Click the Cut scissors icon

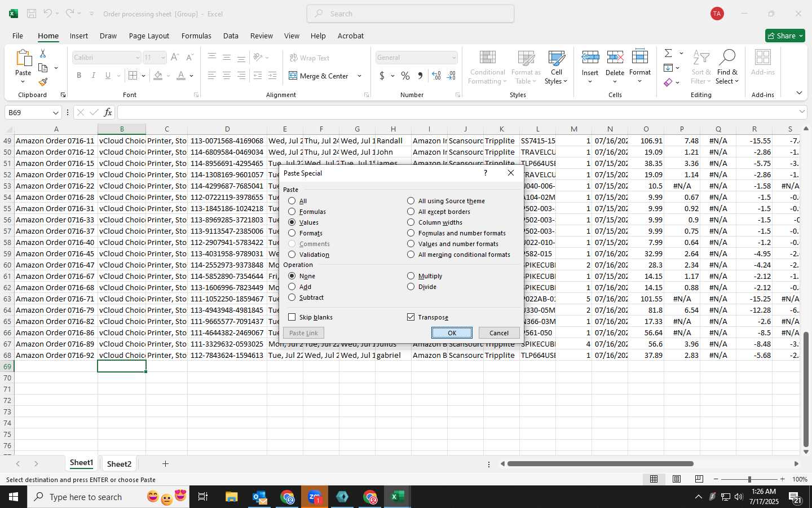point(43,54)
